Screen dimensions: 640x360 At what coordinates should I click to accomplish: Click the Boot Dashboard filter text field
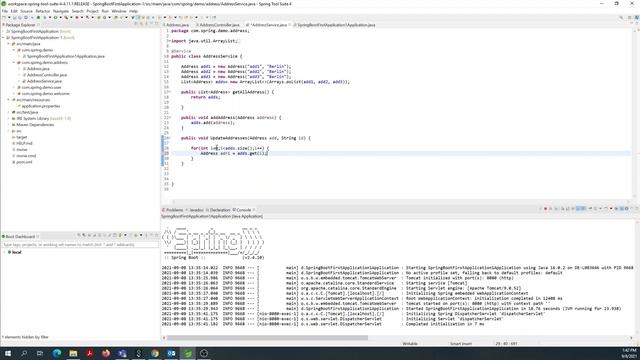tap(80, 245)
